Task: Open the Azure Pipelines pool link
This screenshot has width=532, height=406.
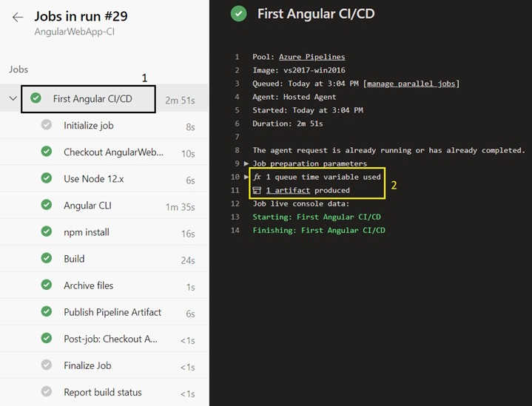Action: 312,57
